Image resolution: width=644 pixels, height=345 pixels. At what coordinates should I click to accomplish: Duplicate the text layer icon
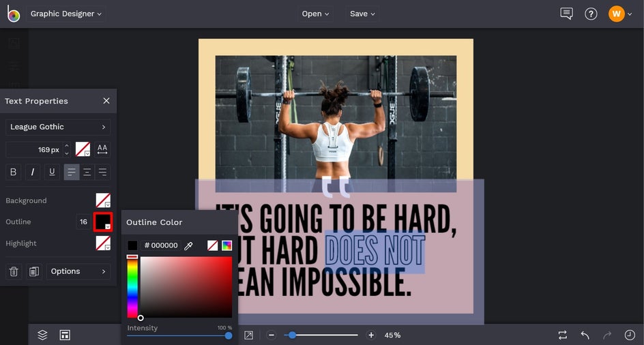34,271
